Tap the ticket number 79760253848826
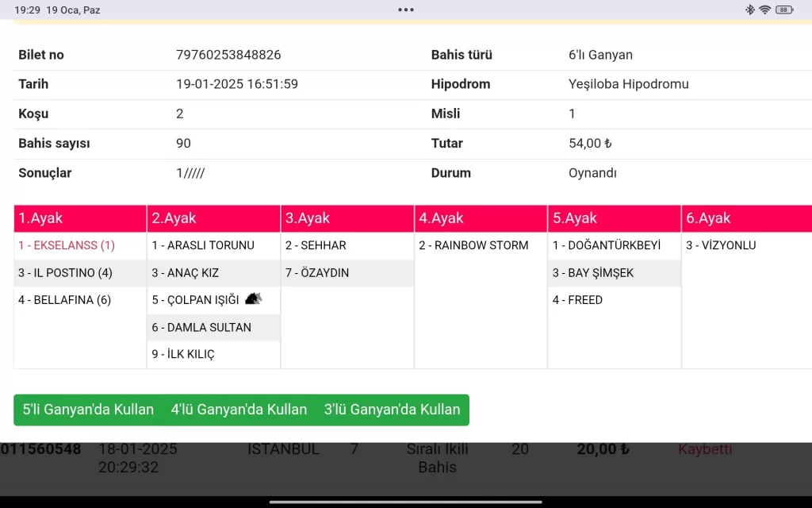The height and width of the screenshot is (508, 812). click(228, 55)
